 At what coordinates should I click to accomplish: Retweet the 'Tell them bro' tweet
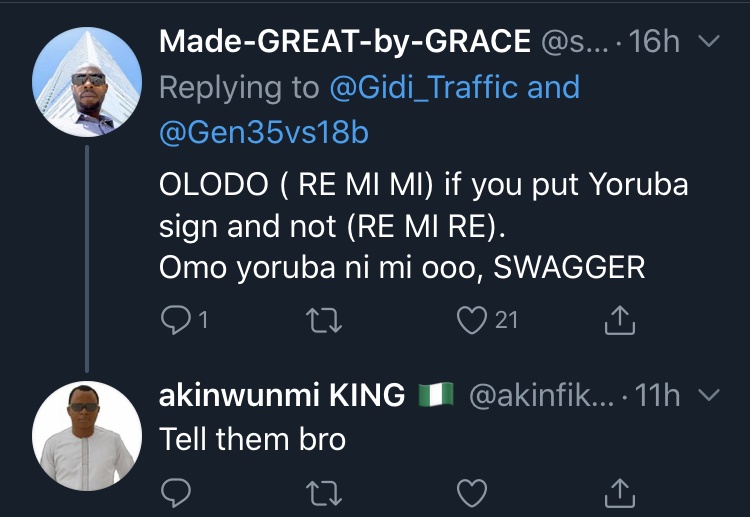[x=324, y=492]
